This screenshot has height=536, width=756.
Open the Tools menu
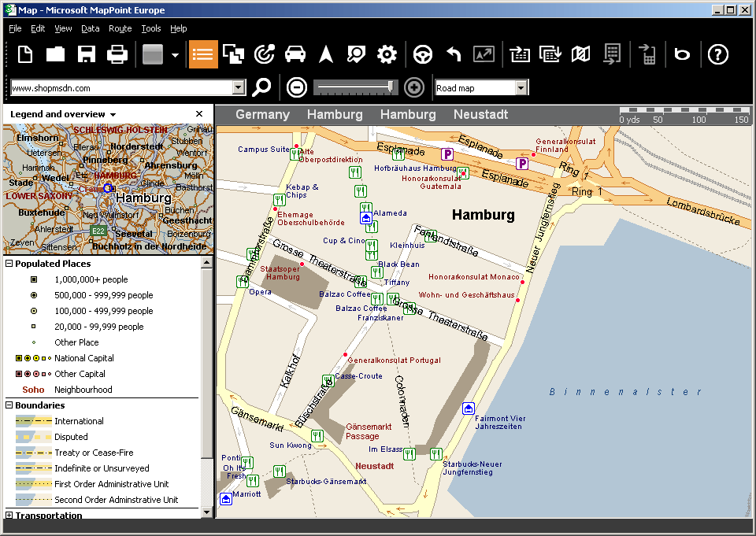[x=150, y=28]
